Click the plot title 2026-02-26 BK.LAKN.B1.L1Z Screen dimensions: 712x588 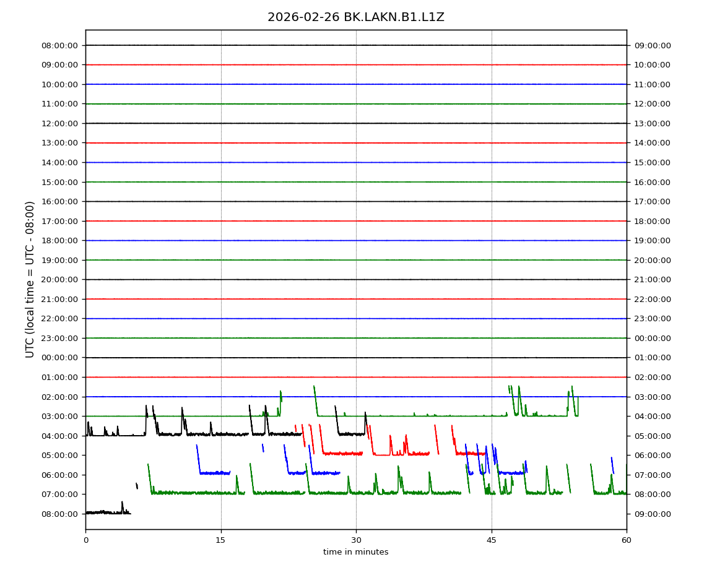tap(355, 17)
